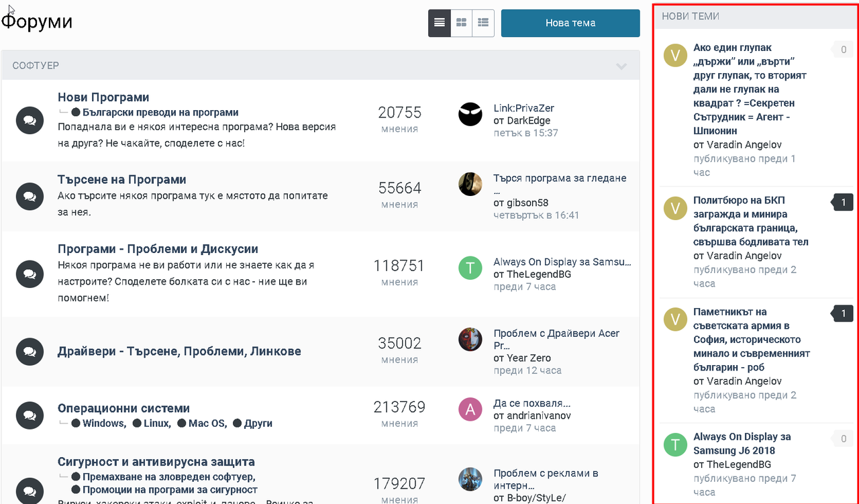Switch to grid view layout icon

(x=461, y=23)
